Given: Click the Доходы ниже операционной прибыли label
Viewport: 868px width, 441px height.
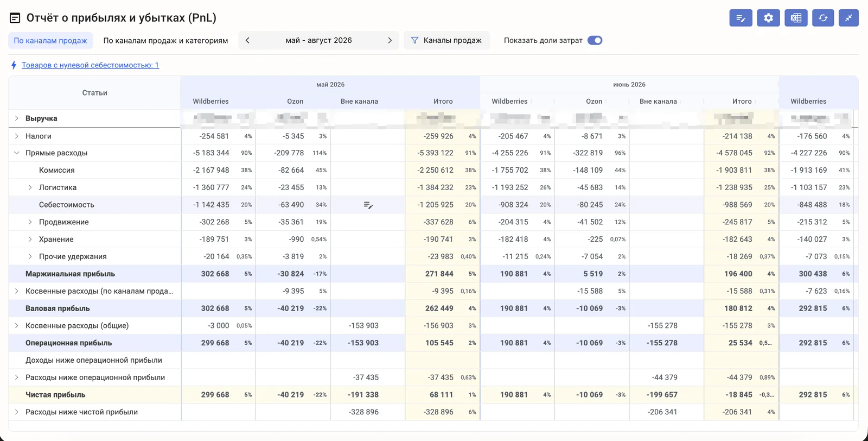Looking at the screenshot, I should pyautogui.click(x=94, y=360).
